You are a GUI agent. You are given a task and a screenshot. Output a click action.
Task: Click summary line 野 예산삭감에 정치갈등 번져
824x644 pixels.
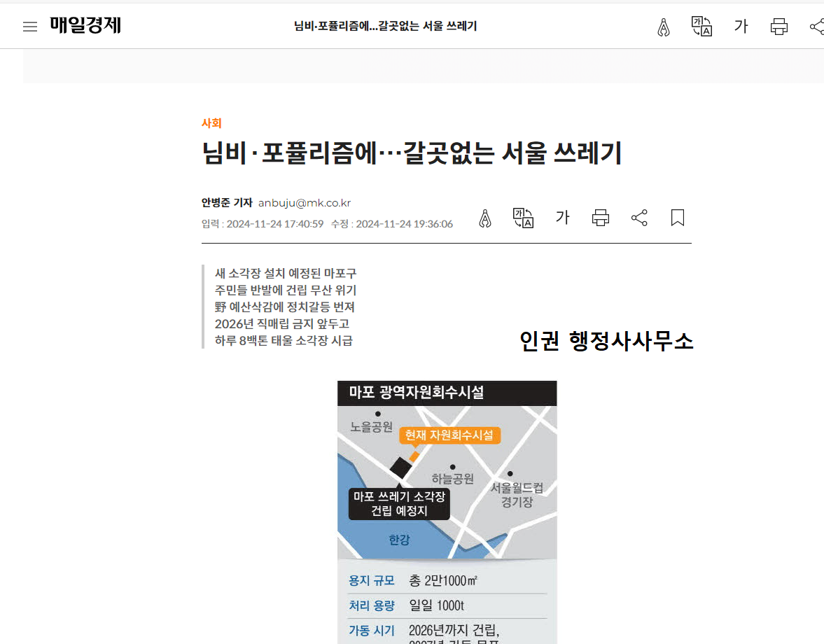coord(284,307)
